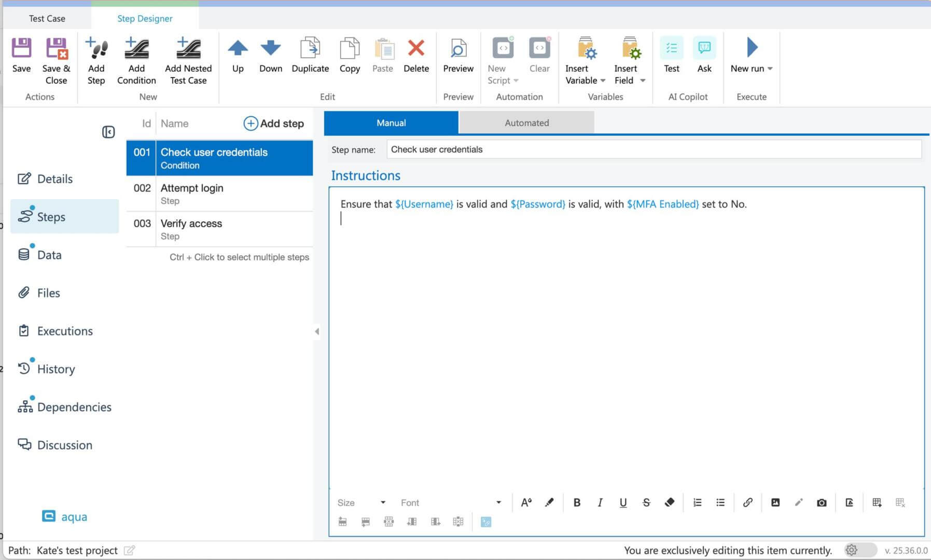This screenshot has height=560, width=931.
Task: Click the Save & Close icon
Action: coord(56,49)
